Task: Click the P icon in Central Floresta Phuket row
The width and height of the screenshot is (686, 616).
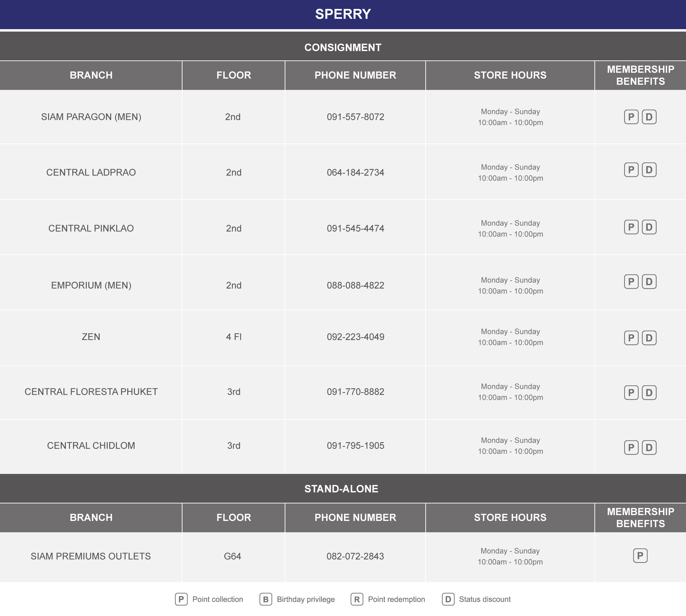Action: (x=631, y=393)
